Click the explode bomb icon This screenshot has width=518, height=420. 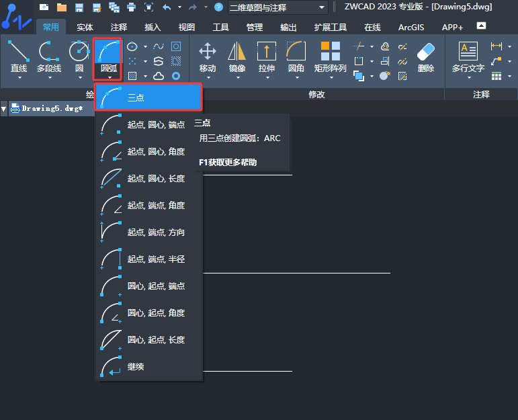coord(385,76)
